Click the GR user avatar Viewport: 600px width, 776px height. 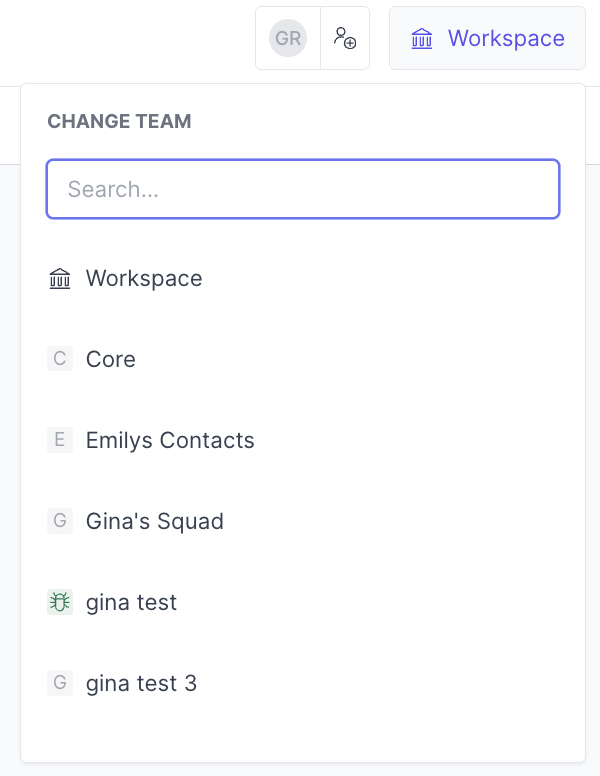pos(288,39)
